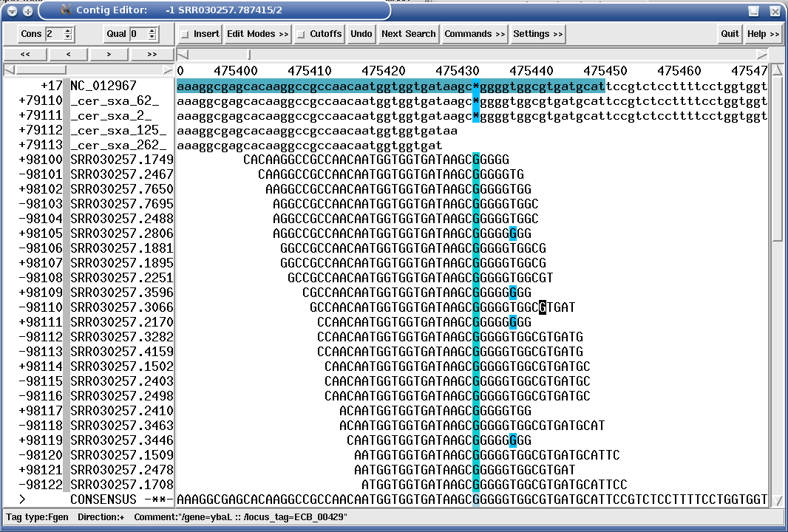Screen dimensions: 788x532
Task: Click up arrow of the vertical scrollbar
Action: tap(777, 69)
